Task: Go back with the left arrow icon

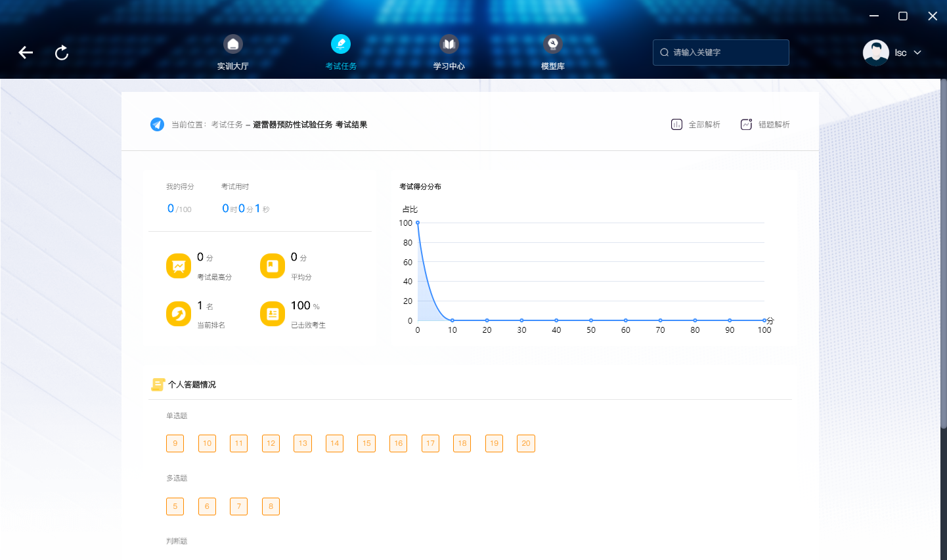Action: tap(26, 53)
